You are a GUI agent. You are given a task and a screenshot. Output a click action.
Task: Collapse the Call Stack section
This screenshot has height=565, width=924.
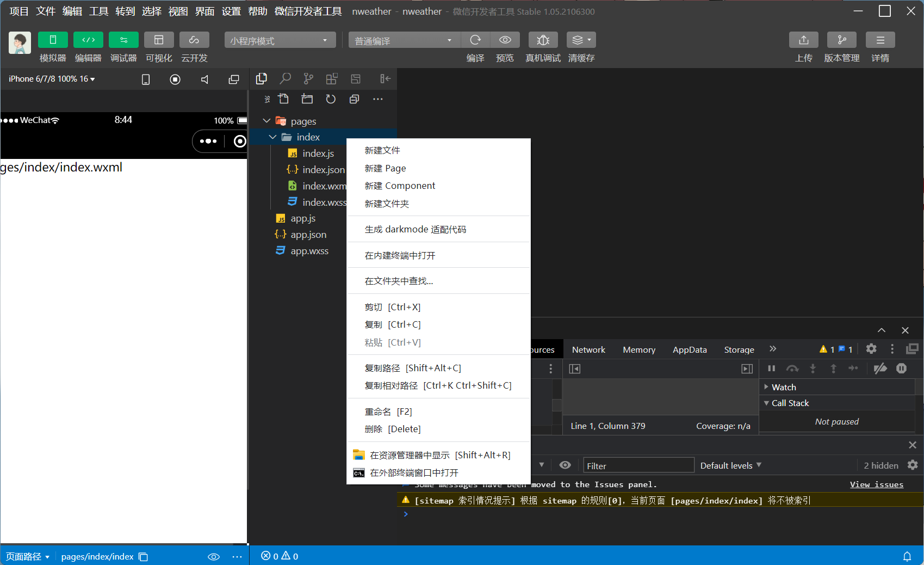[x=766, y=403]
